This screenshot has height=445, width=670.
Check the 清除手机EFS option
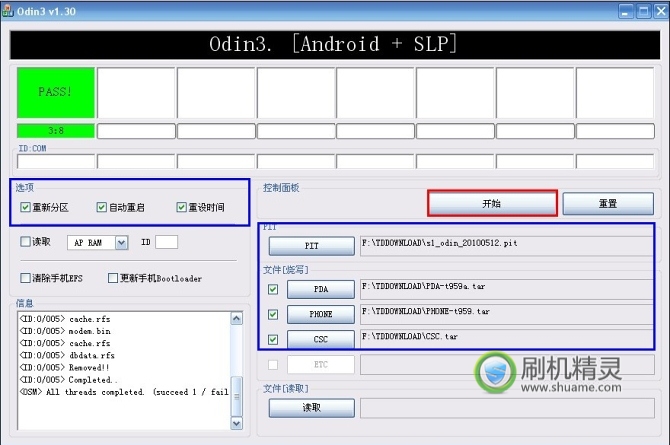25,278
